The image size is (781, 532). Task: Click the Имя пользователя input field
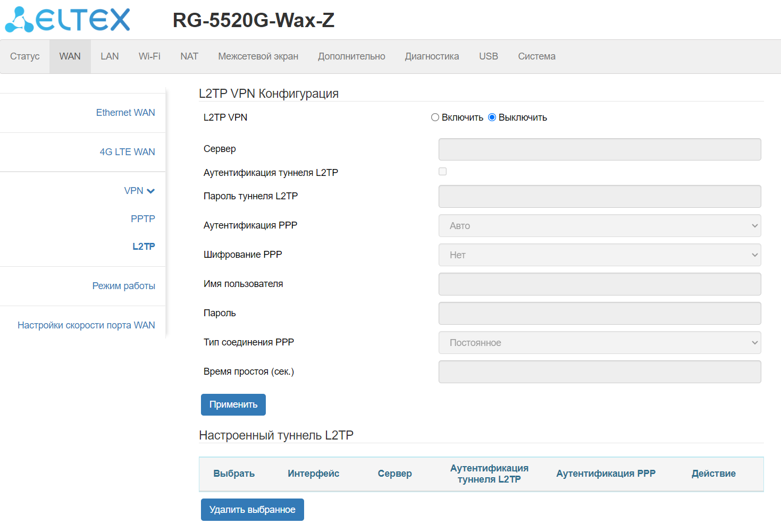click(599, 284)
